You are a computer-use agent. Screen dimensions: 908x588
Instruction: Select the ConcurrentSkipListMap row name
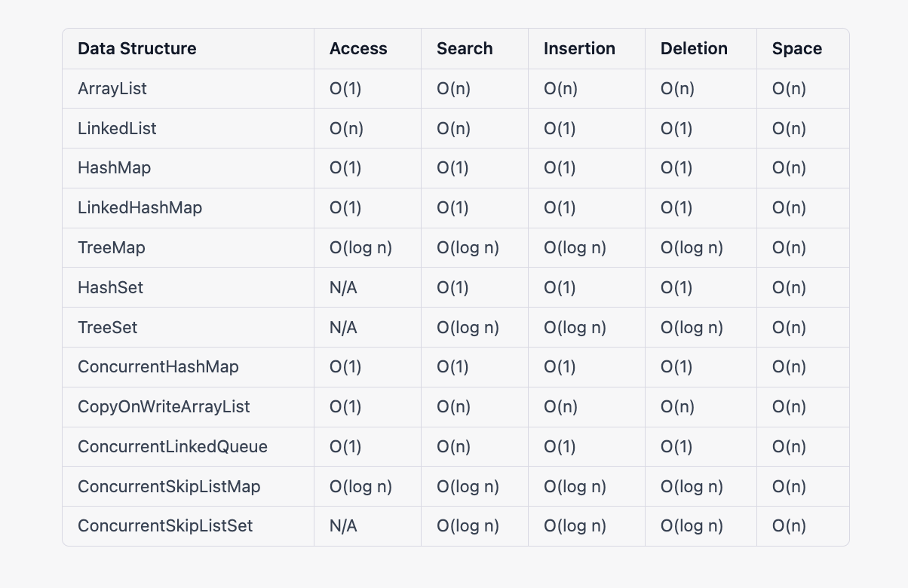pyautogui.click(x=169, y=487)
